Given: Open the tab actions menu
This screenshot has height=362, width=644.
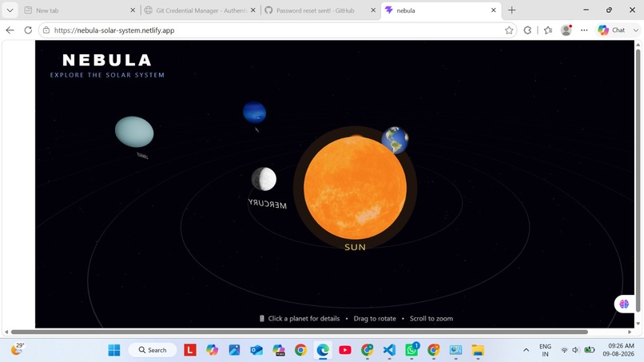Looking at the screenshot, I should pos(10,10).
